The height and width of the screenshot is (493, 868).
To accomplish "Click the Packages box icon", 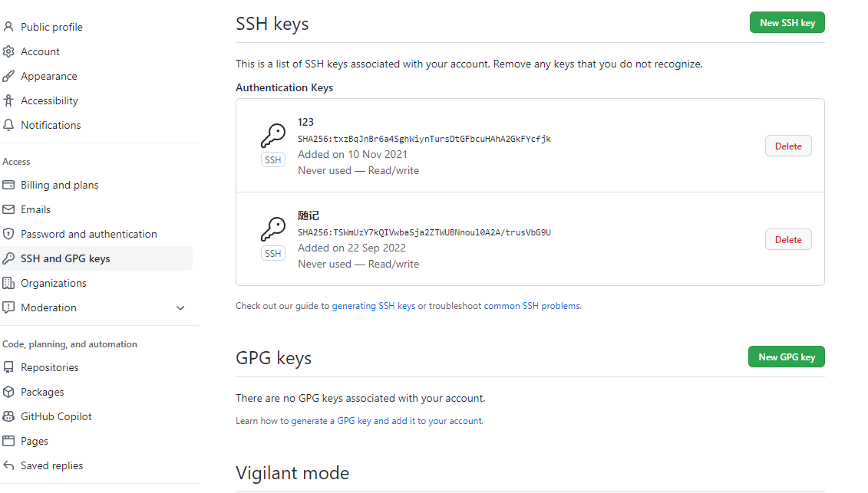I will [8, 392].
